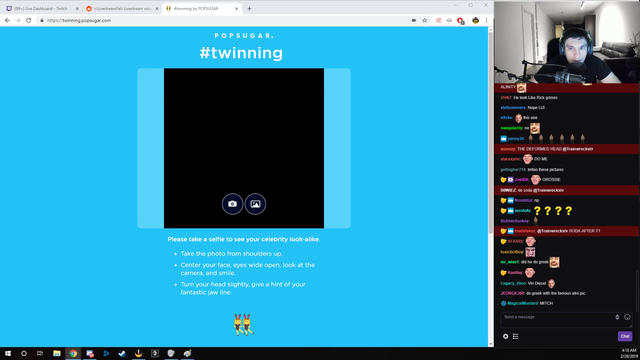Open File Explorer from the taskbar

[57, 353]
